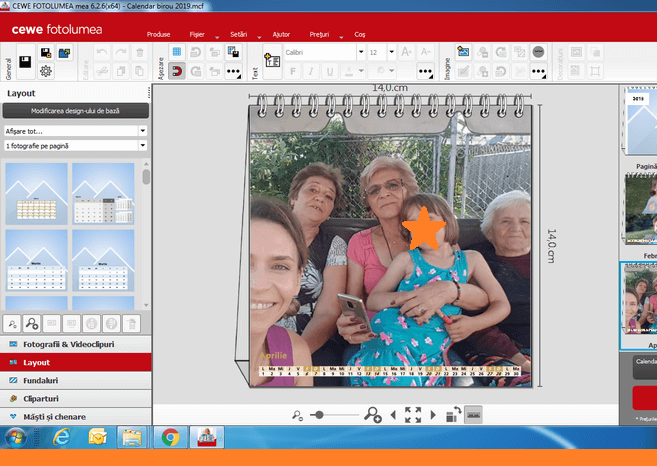
Task: Click zoom-out magnifier below layout list
Action: click(x=12, y=324)
